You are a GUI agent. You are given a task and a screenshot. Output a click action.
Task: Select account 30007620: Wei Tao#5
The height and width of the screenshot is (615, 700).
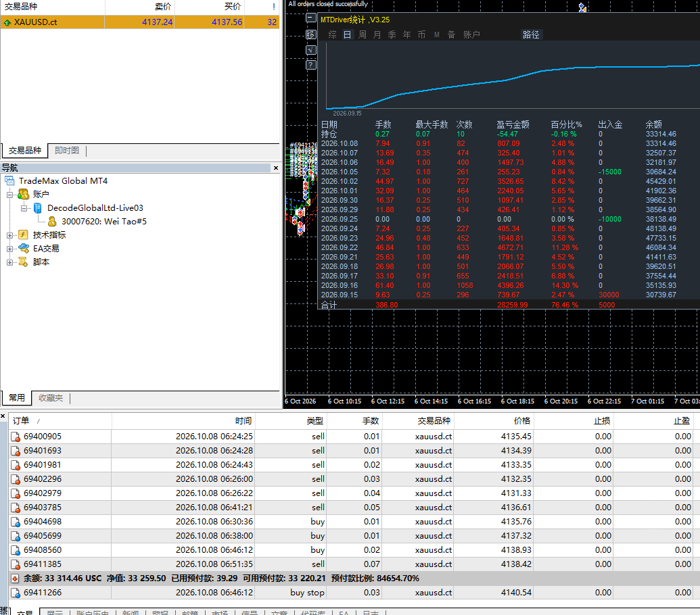point(103,222)
